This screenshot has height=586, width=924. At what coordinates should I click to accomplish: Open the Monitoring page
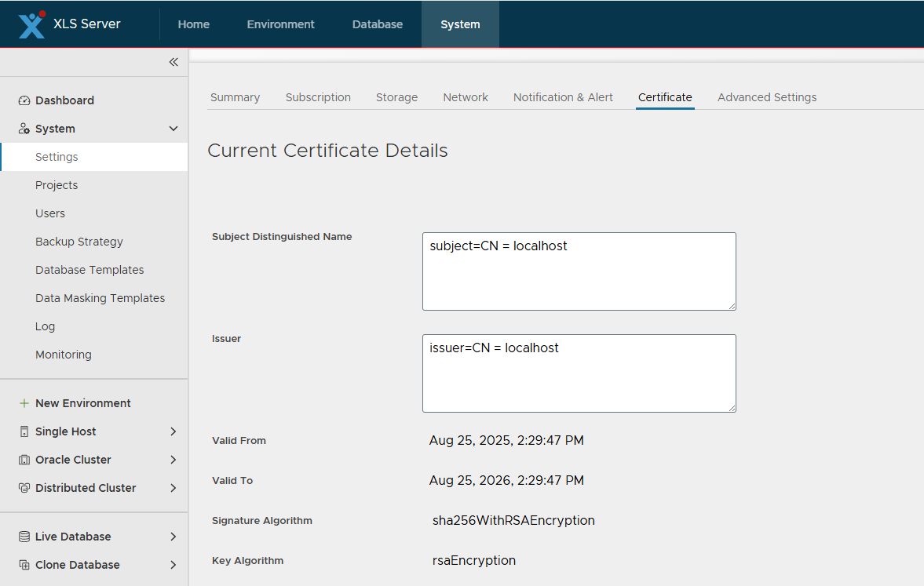pos(64,354)
